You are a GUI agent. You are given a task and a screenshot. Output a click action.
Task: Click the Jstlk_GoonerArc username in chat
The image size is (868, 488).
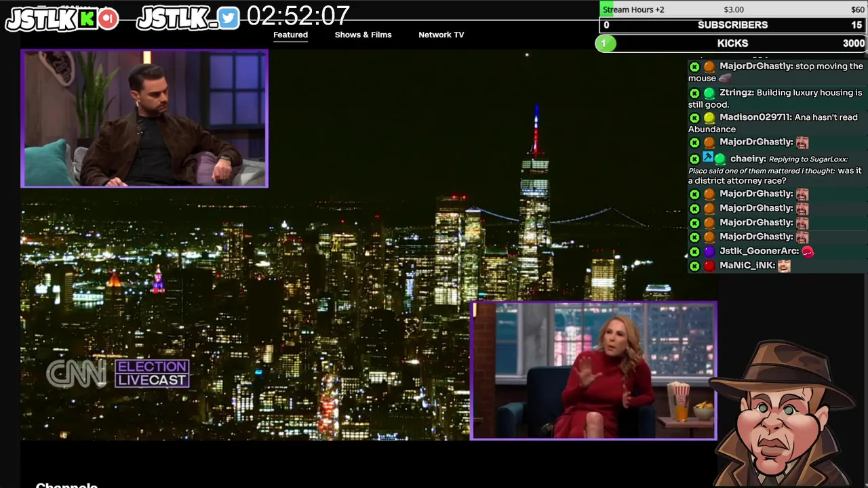click(760, 251)
